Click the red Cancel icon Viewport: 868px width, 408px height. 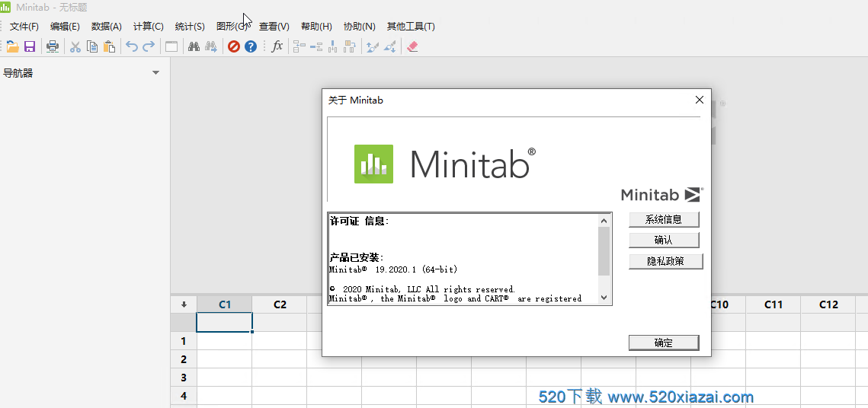point(234,46)
